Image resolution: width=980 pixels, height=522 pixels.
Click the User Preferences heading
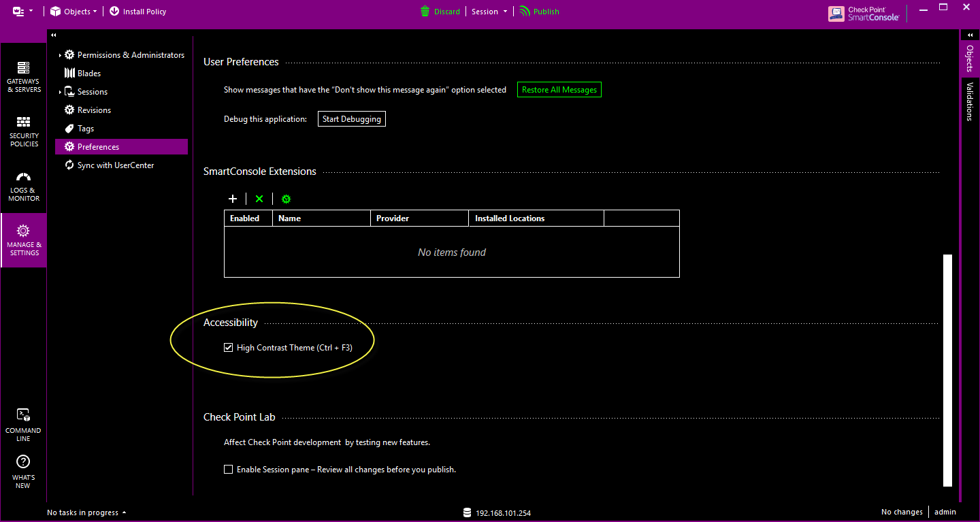coord(241,62)
